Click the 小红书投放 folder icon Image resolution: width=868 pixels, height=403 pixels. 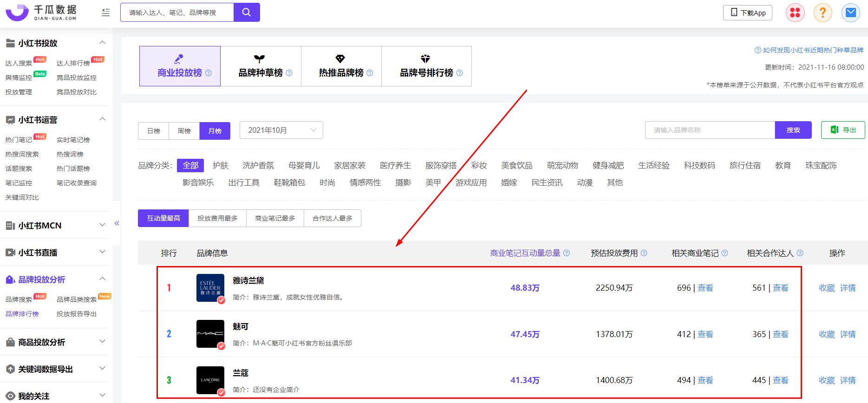click(x=10, y=43)
